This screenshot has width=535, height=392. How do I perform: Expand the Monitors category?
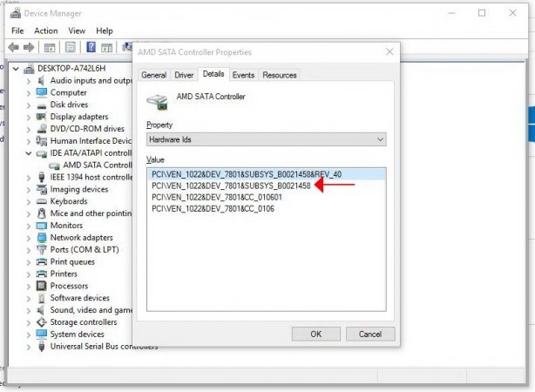click(29, 226)
